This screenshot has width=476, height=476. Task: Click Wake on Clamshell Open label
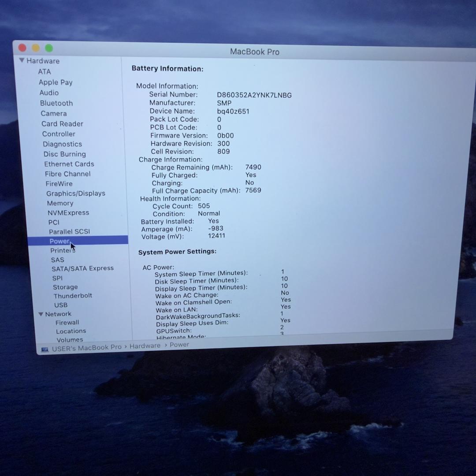click(x=193, y=302)
